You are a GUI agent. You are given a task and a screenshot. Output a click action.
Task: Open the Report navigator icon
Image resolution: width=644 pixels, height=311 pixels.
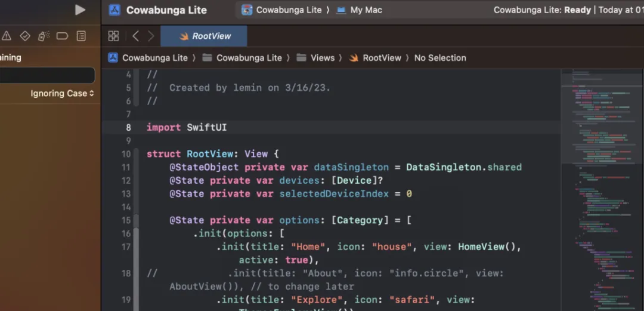(81, 36)
